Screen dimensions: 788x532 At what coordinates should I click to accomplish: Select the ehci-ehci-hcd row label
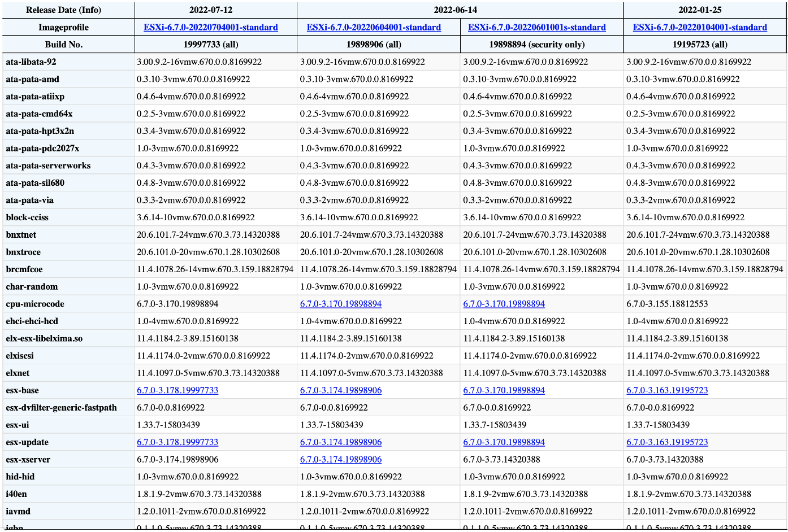(32, 321)
